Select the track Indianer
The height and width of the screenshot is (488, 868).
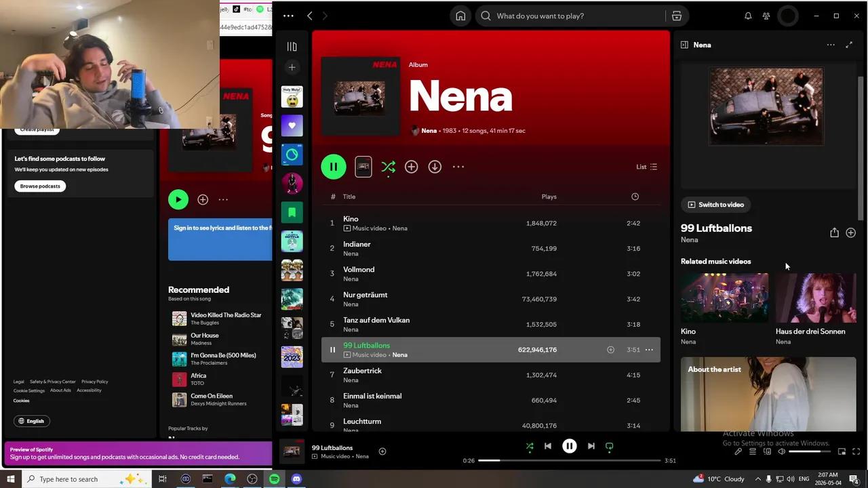click(x=491, y=248)
